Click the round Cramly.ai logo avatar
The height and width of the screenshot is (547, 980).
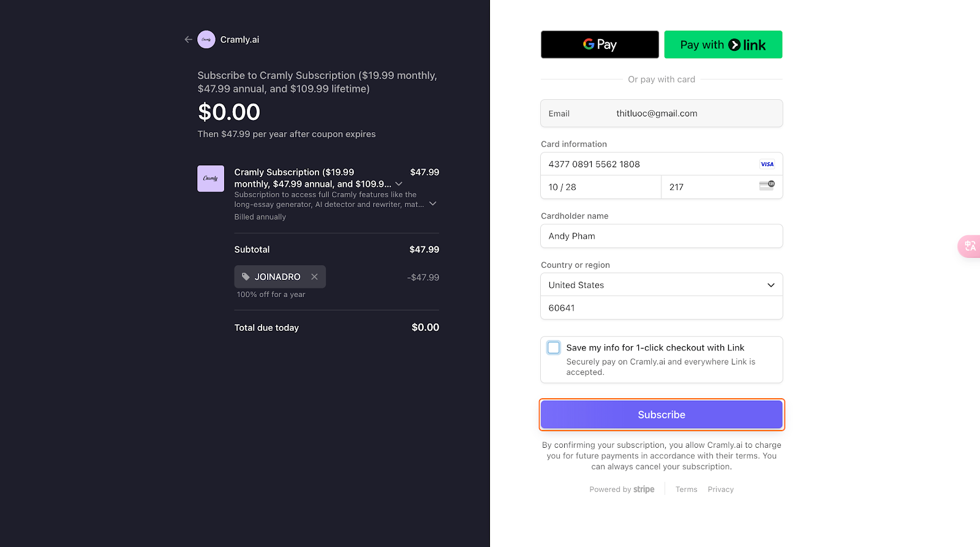206,39
